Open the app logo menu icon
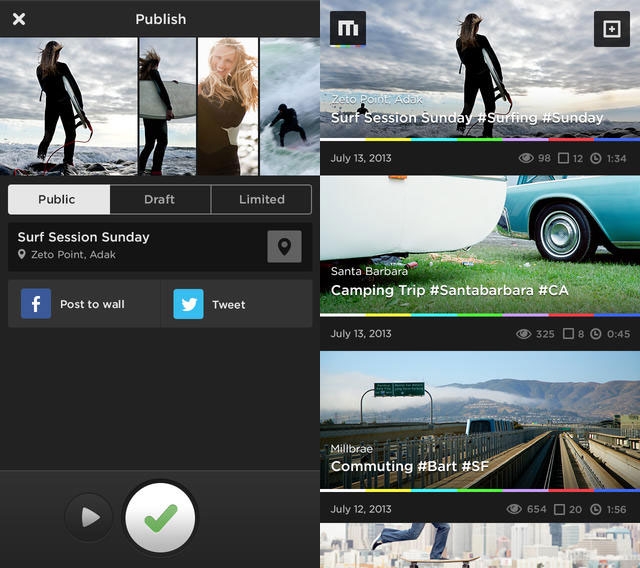This screenshot has height=568, width=640. 348,29
